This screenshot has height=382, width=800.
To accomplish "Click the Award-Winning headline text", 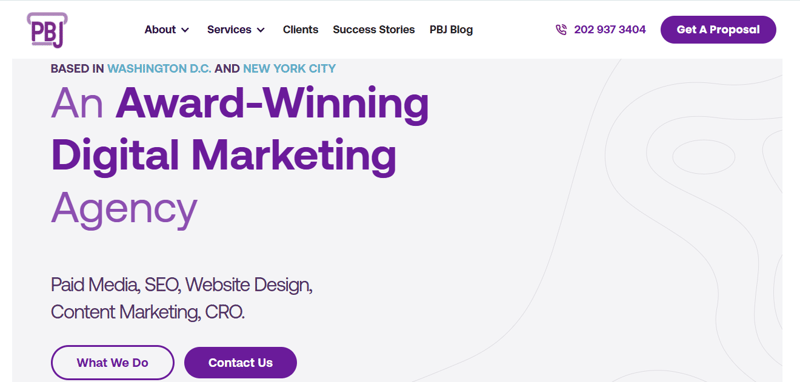I will [x=272, y=103].
